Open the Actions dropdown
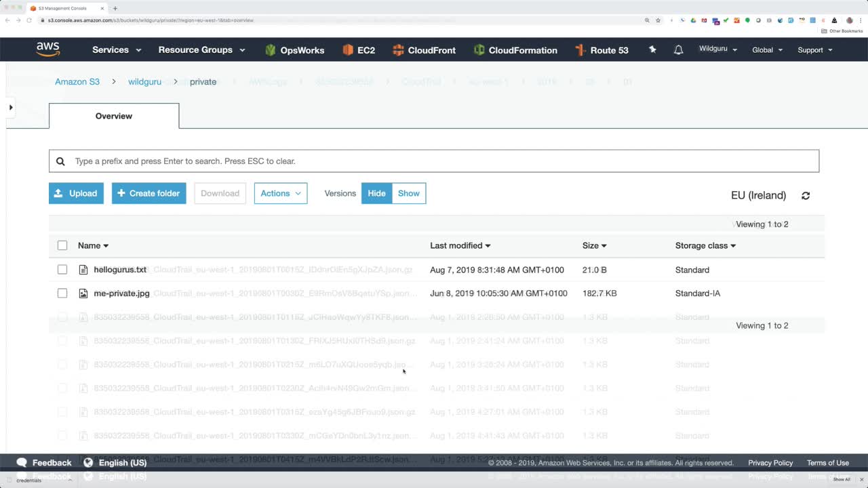 [281, 193]
